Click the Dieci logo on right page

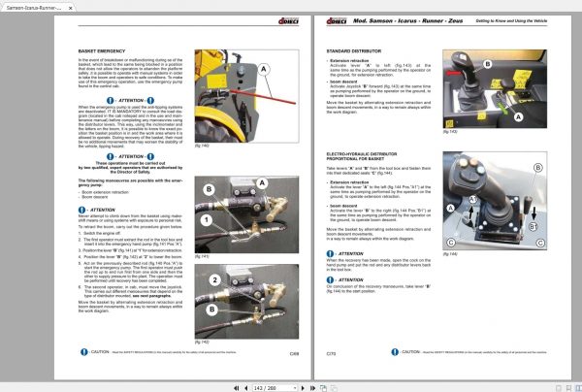(337, 21)
